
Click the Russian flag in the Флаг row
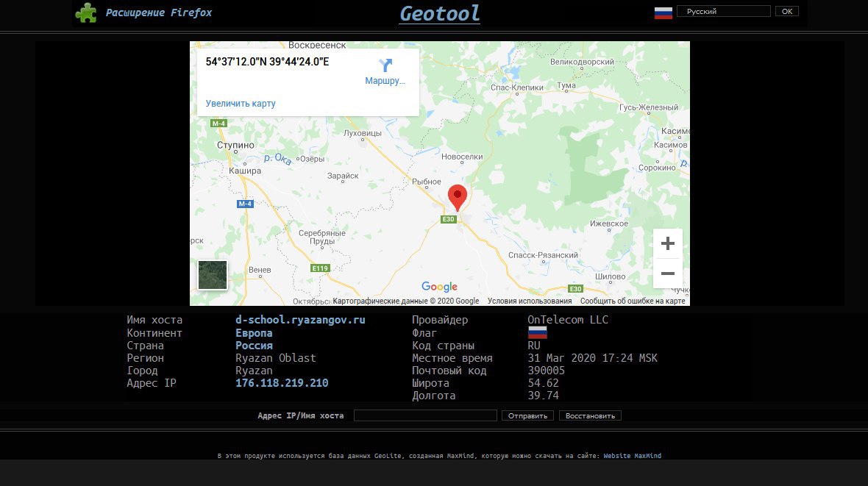[x=538, y=332]
